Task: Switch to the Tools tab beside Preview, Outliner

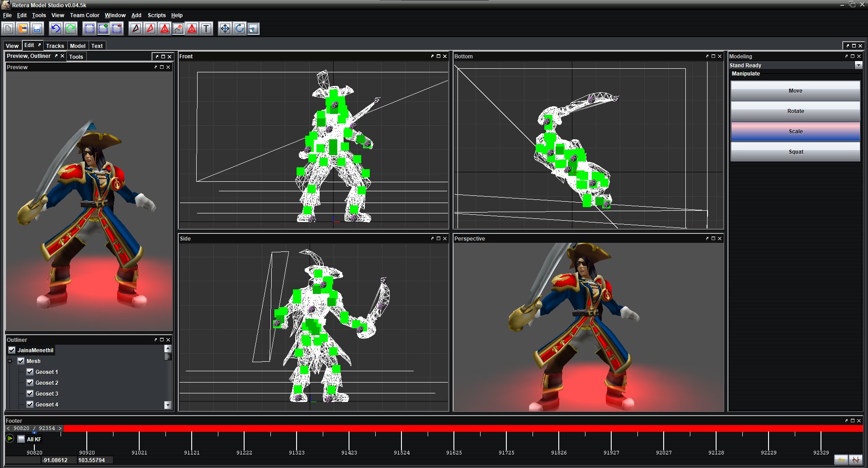Action: 76,57
